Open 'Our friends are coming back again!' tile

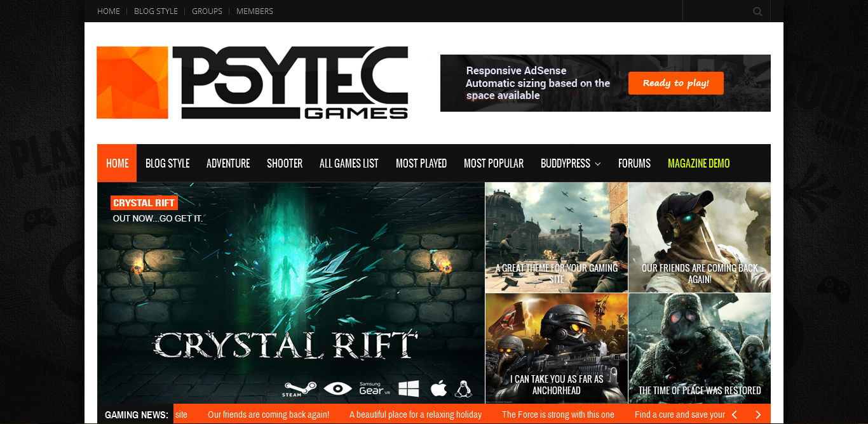coord(700,237)
